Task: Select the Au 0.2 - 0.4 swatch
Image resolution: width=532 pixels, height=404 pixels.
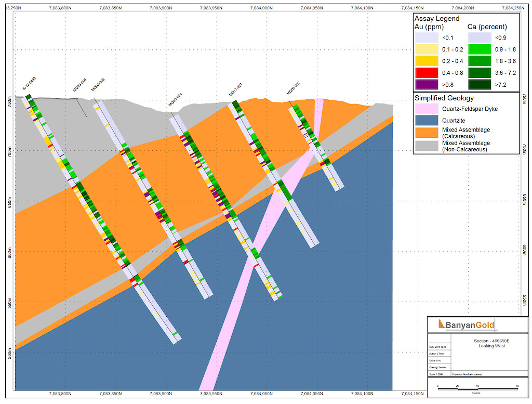Action: [x=425, y=61]
